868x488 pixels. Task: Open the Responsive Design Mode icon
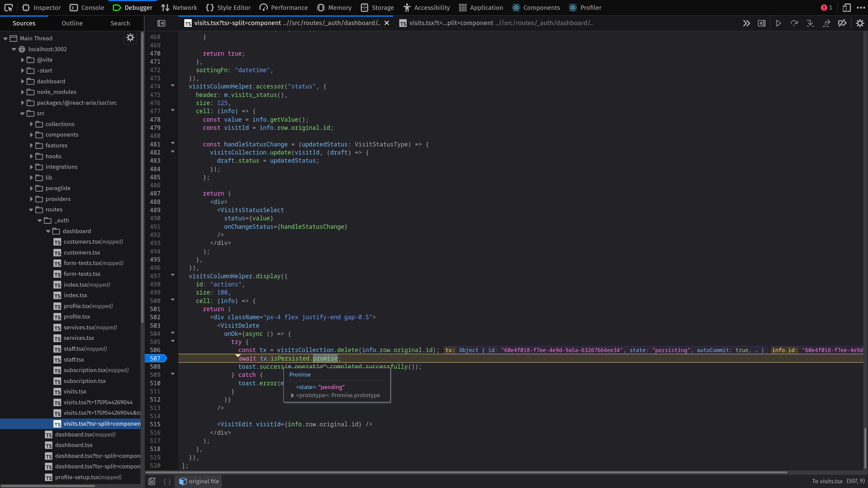point(846,7)
